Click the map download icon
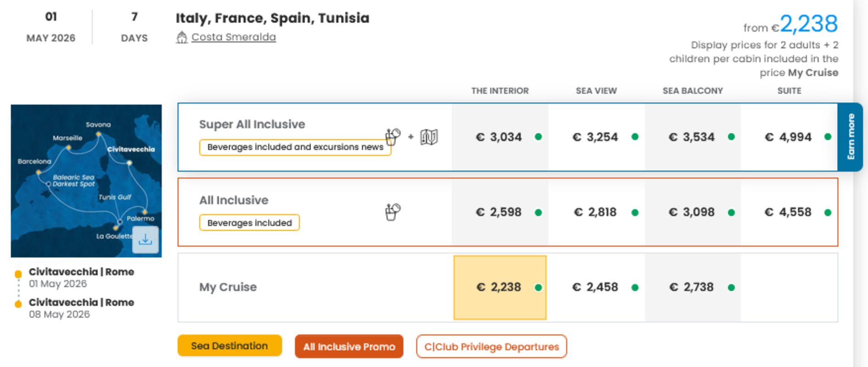This screenshot has height=367, width=868. pyautogui.click(x=145, y=239)
